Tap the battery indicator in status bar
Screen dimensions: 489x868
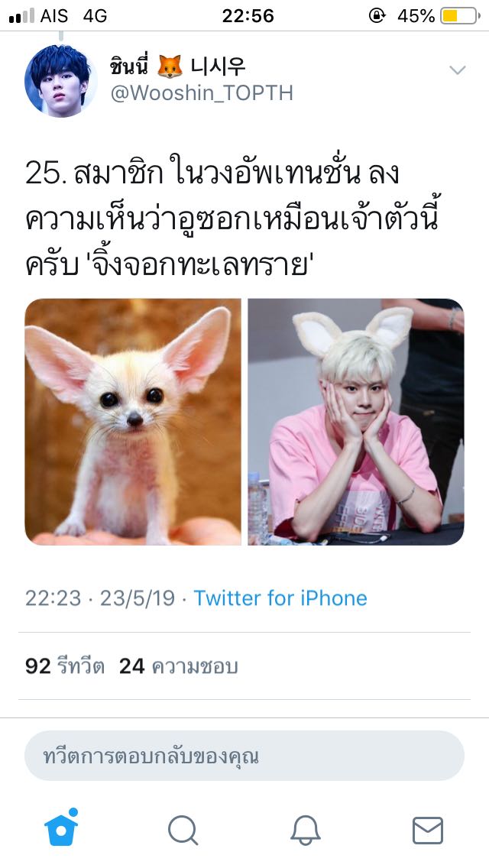(460, 15)
